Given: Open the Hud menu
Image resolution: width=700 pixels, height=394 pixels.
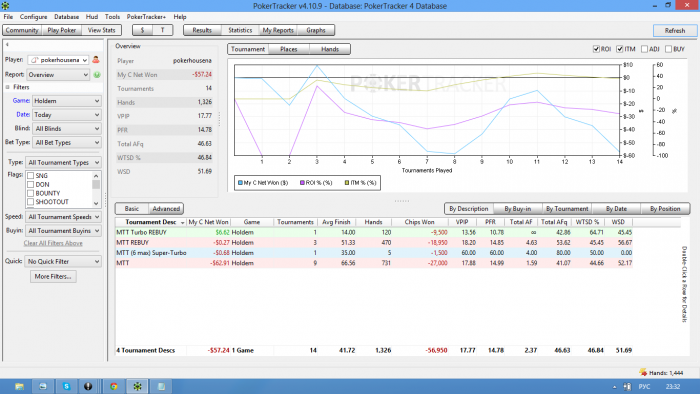Looking at the screenshot, I should 92,17.
